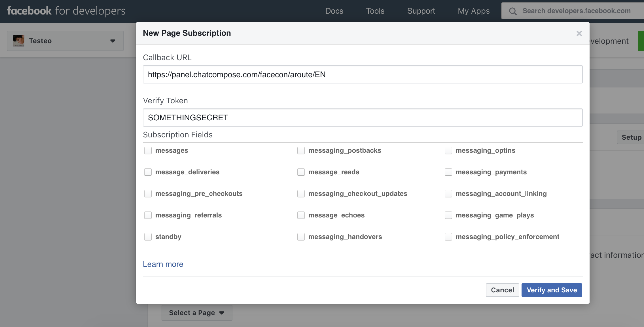Click Verify and Save button
The height and width of the screenshot is (327, 644).
552,290
